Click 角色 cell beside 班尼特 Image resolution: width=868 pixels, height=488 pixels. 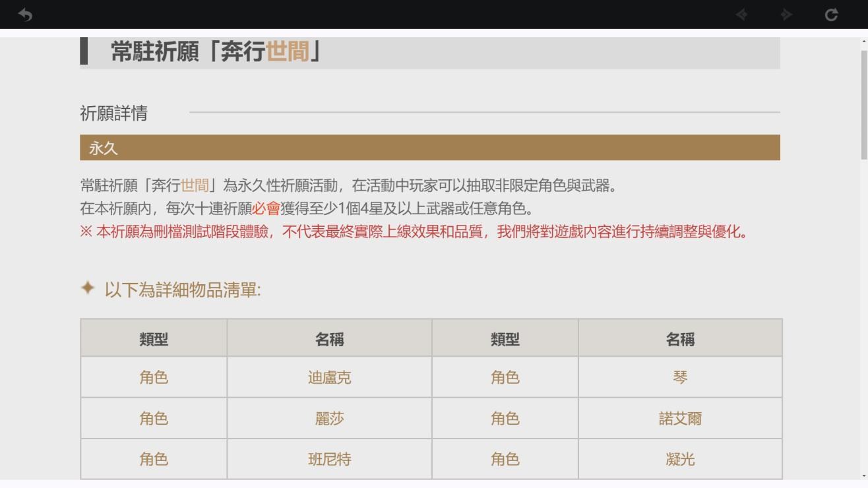click(154, 459)
